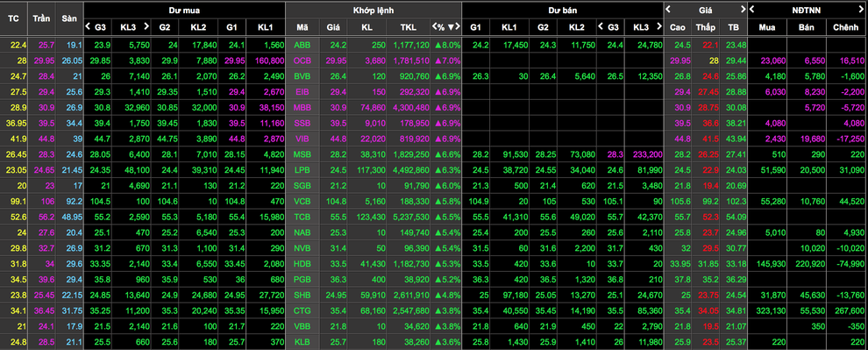Click right chevron after the % column header
This screenshot has height=350, width=868.
coord(458,26)
